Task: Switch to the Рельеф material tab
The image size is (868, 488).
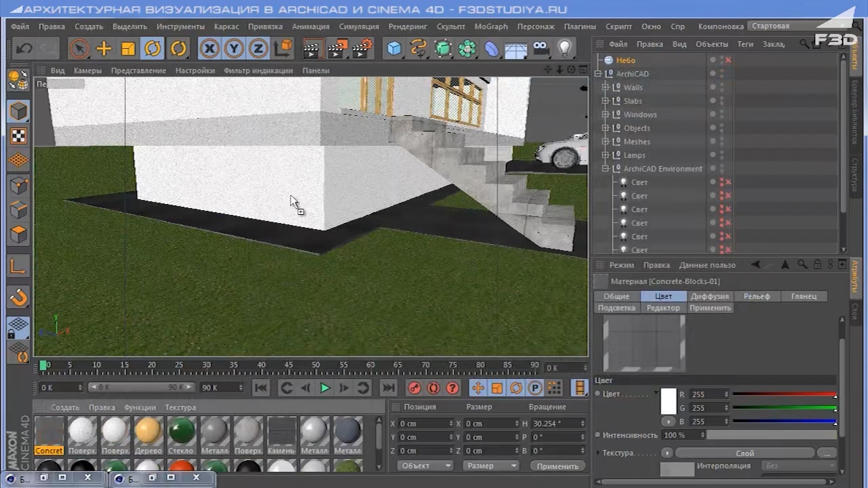Action: click(x=756, y=296)
